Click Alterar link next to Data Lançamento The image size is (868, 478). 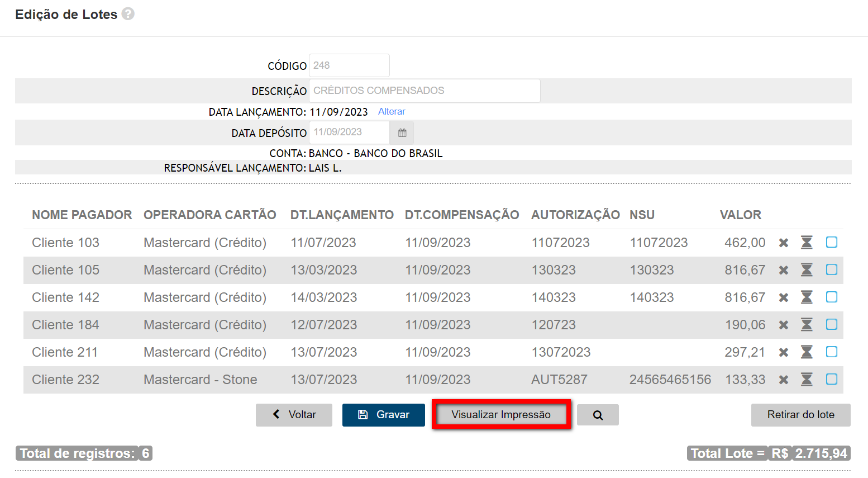(x=392, y=112)
